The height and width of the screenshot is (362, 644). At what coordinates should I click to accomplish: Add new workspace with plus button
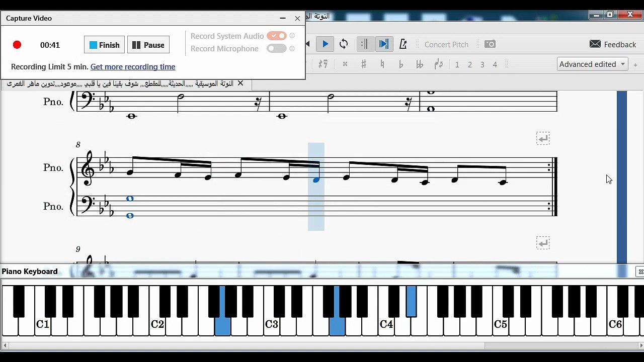click(635, 64)
